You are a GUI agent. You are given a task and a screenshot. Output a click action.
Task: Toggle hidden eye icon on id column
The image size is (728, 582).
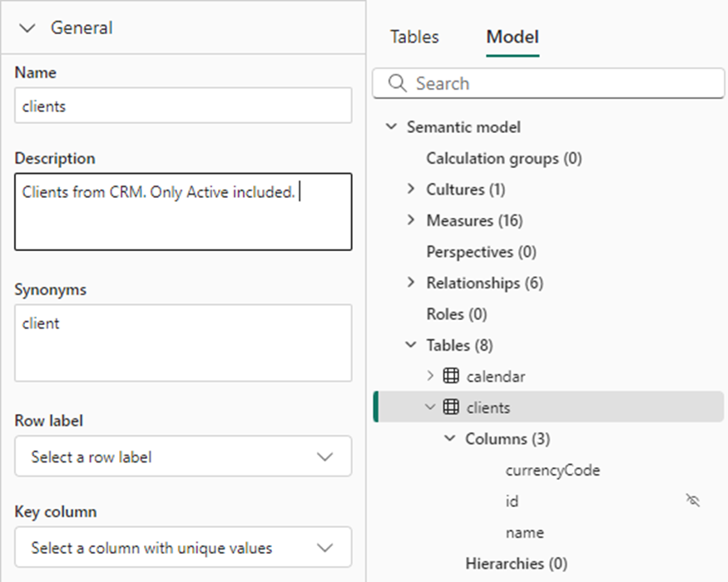(692, 501)
